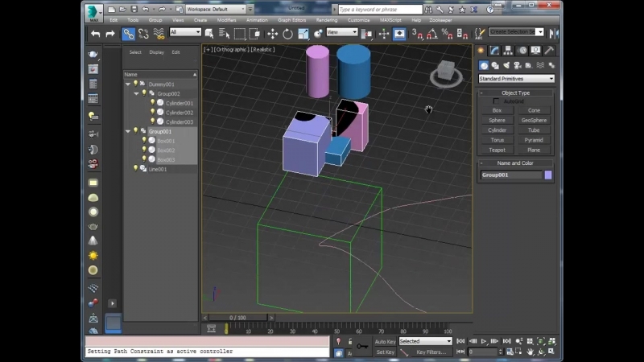Click the 0 / 100 time slider

(237, 318)
